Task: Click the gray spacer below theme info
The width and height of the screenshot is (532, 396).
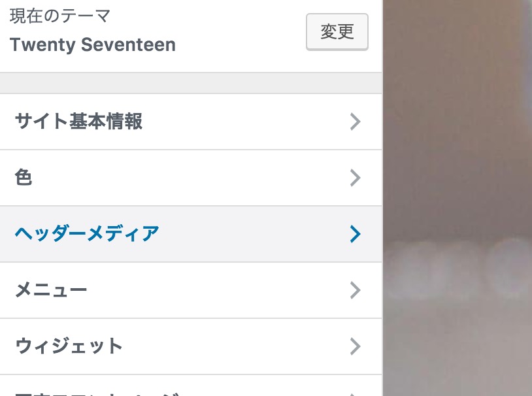Action: pyautogui.click(x=191, y=83)
